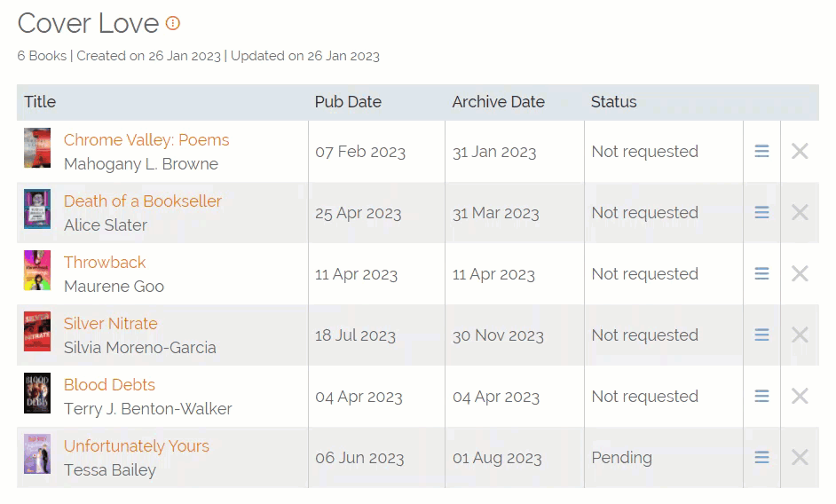836x504 pixels.
Task: Open the menu icon for Death of a Bookseller
Action: 761,213
